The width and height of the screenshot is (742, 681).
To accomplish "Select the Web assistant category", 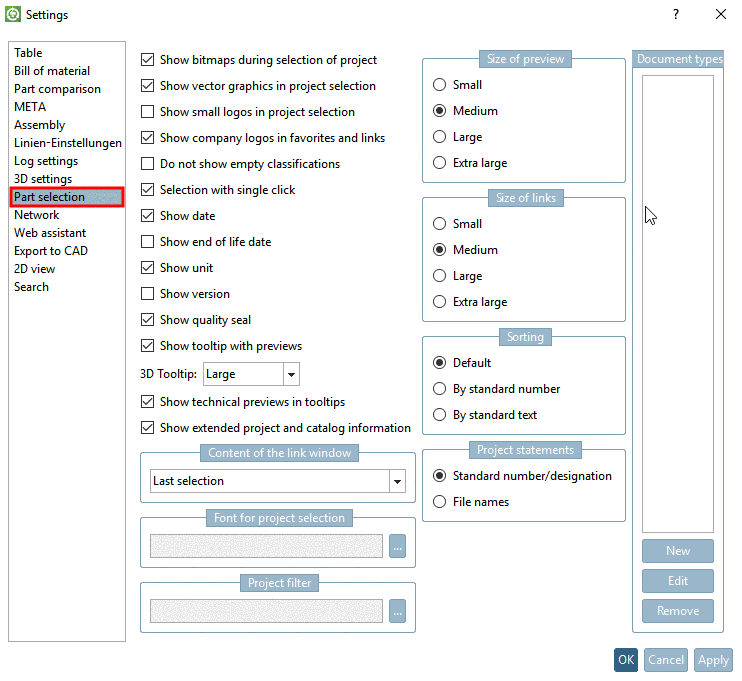I will tap(50, 233).
